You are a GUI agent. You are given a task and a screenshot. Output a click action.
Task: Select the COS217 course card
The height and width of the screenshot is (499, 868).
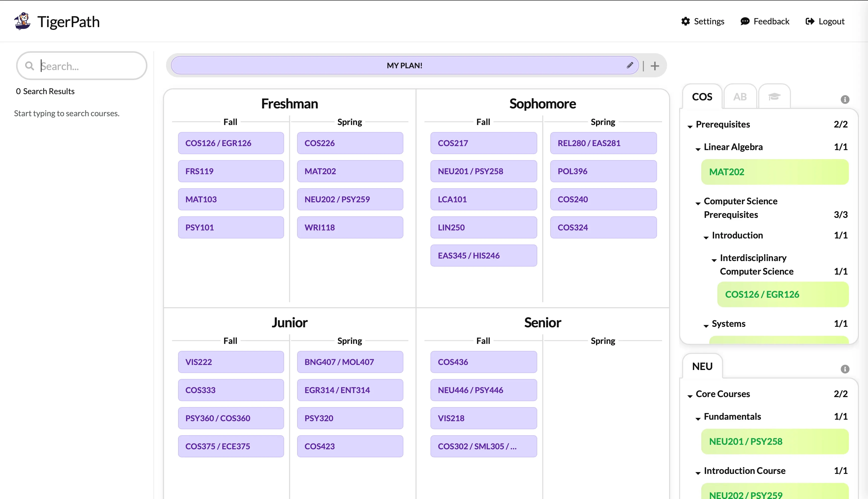click(x=484, y=143)
